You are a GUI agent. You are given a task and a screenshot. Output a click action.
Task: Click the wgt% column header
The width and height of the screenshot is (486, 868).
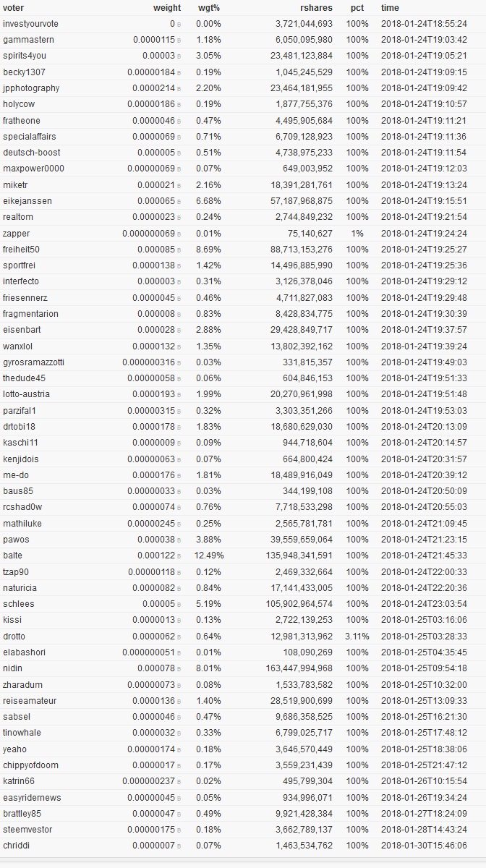(x=209, y=8)
